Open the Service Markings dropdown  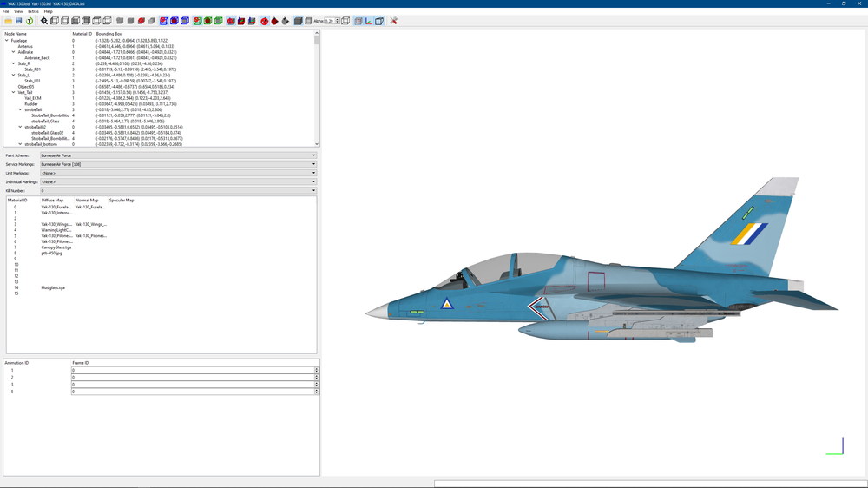178,164
